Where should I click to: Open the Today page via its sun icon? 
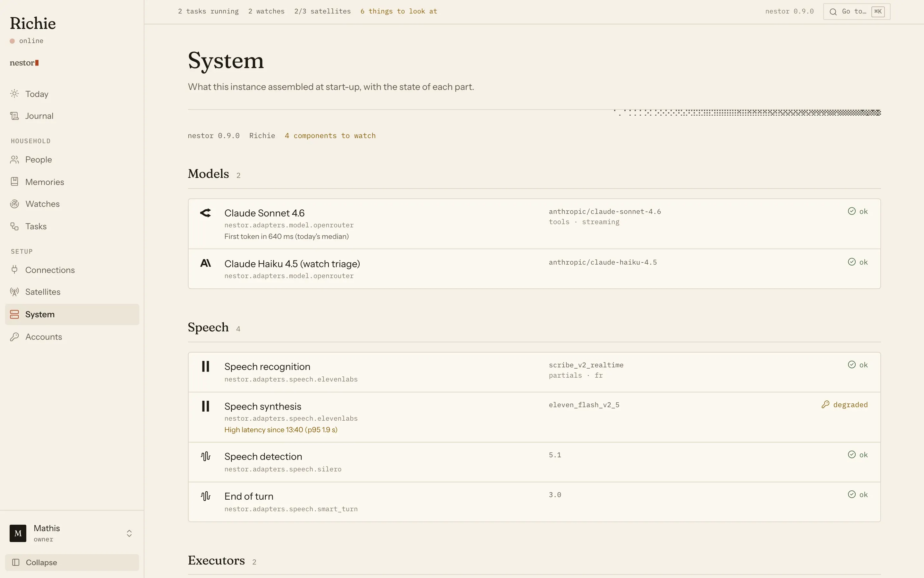coord(14,94)
